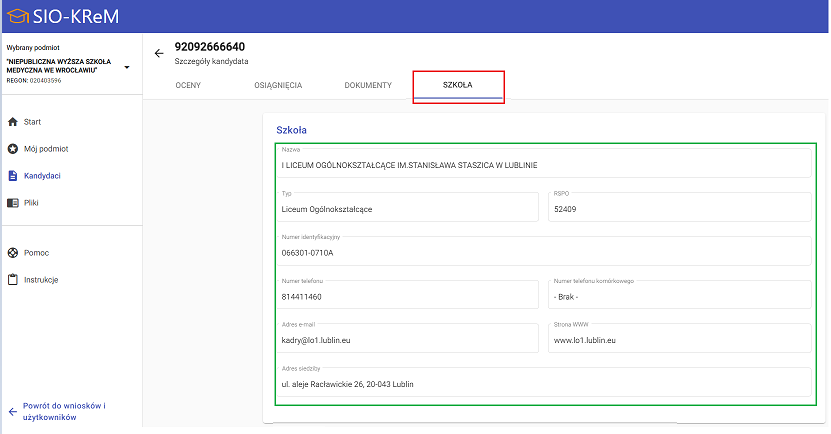
Task: Click the Start home icon
Action: [x=12, y=122]
